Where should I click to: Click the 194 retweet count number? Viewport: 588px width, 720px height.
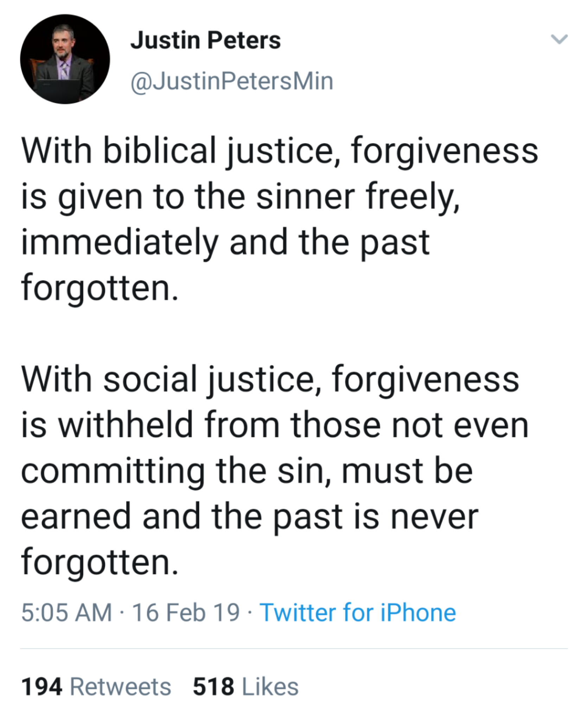tap(42, 687)
